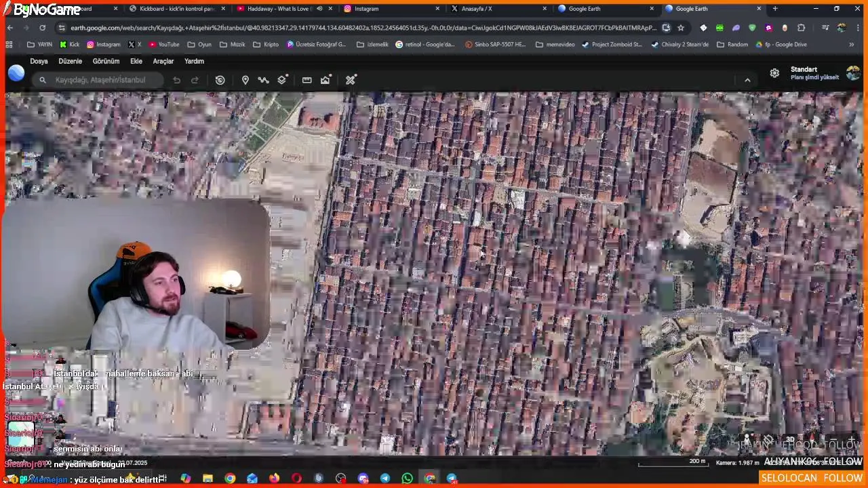Open the account profile avatar
The height and width of the screenshot is (488, 868).
853,73
